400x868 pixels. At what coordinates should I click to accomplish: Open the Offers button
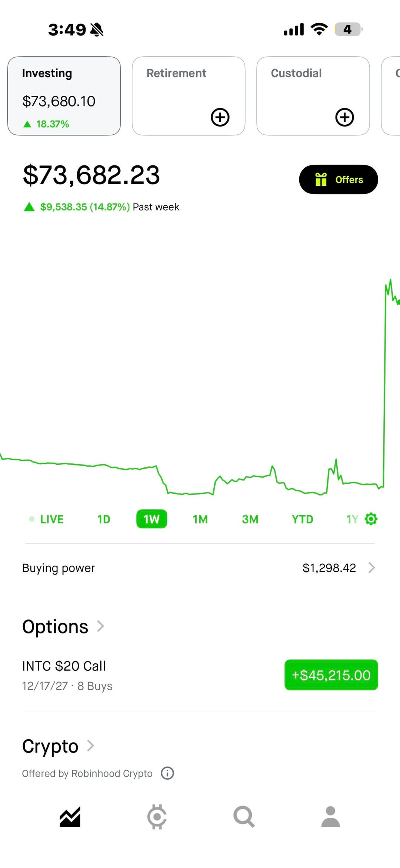point(339,179)
